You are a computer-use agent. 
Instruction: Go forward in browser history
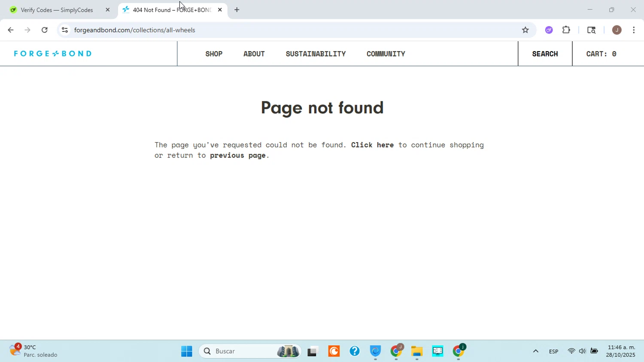pos(27,30)
